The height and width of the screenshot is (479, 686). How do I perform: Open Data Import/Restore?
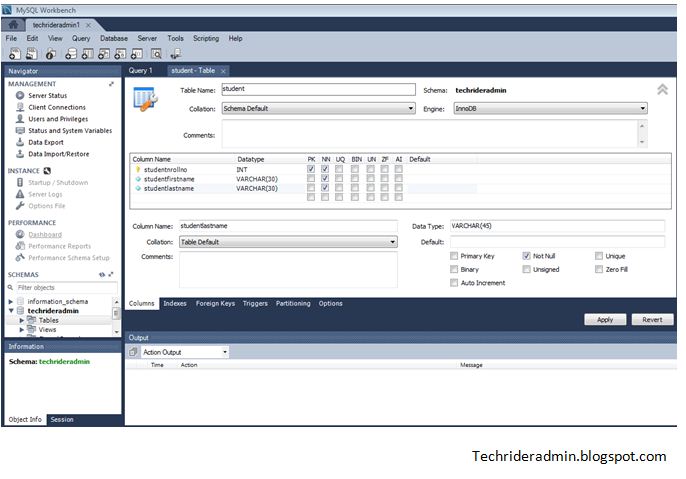pyautogui.click(x=59, y=154)
